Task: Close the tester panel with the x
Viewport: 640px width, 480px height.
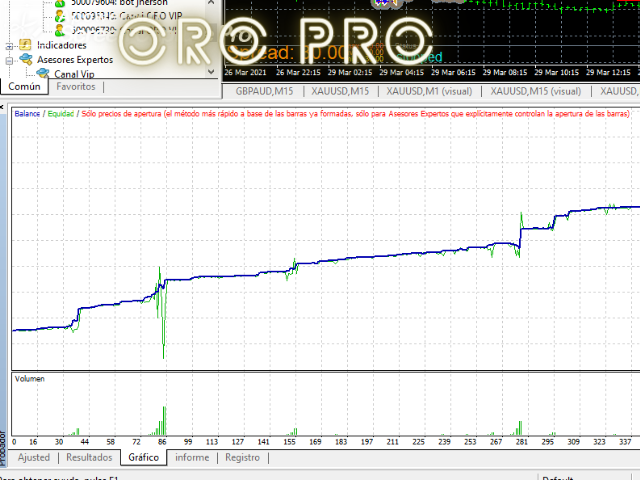Action: pos(2,107)
